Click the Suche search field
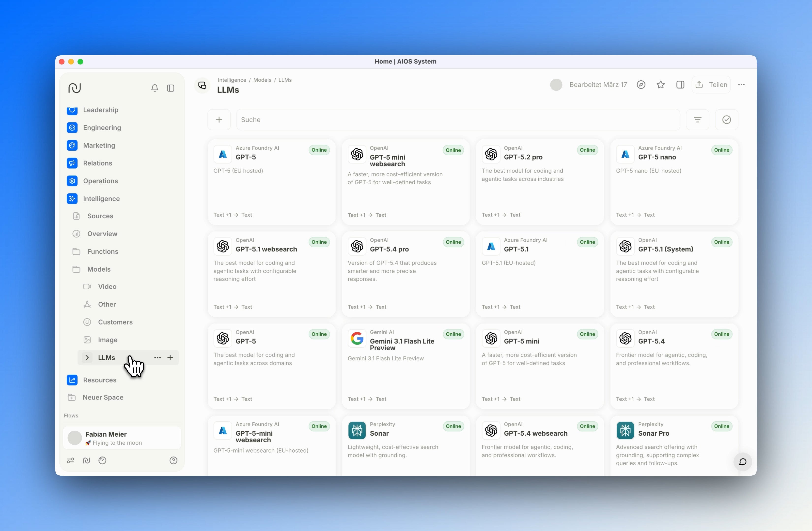Image resolution: width=812 pixels, height=531 pixels. (458, 120)
